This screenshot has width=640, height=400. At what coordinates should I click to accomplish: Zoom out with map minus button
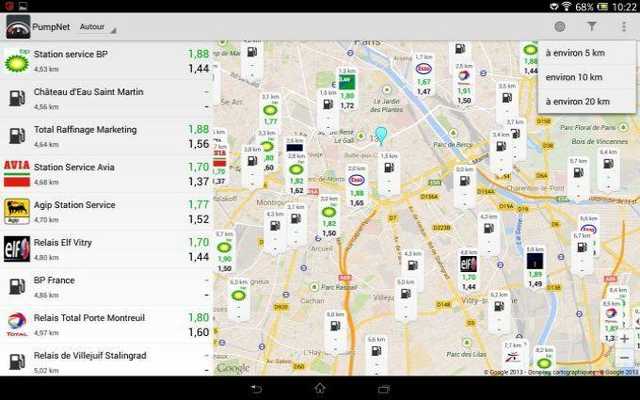coord(624,358)
